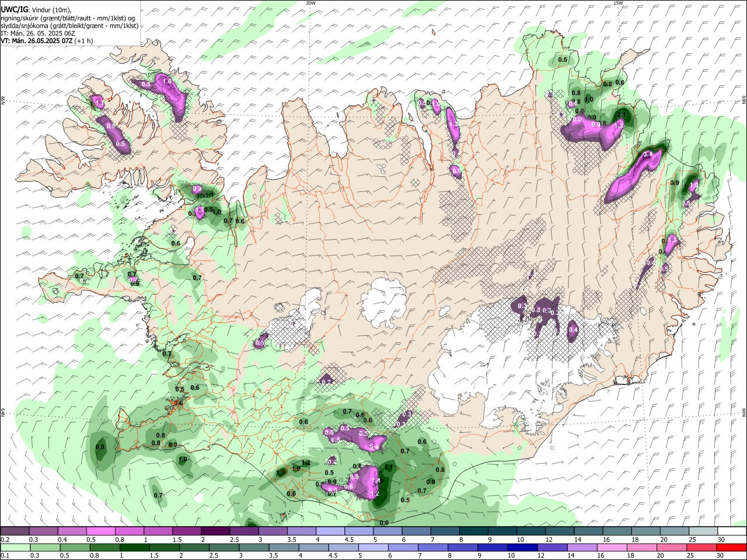Click the upper-row legend label '1.5'
Image resolution: width=747 pixels, height=560 pixels.
coord(177,540)
